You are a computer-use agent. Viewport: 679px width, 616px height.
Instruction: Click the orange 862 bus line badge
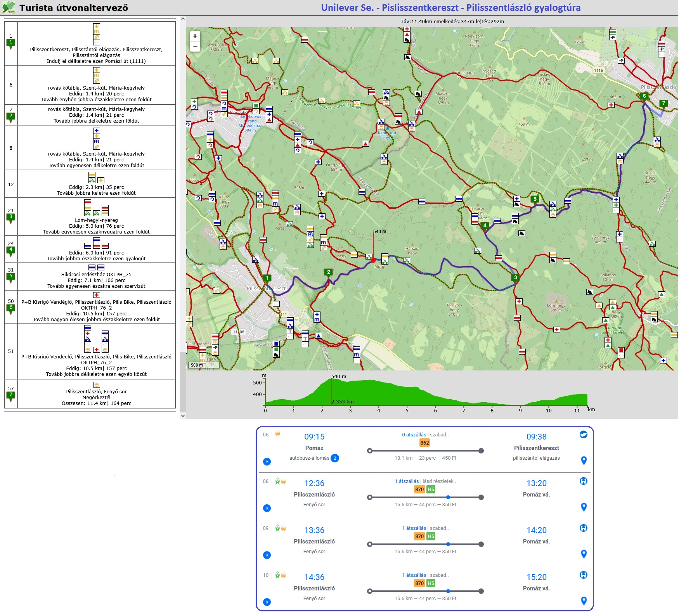click(x=424, y=443)
